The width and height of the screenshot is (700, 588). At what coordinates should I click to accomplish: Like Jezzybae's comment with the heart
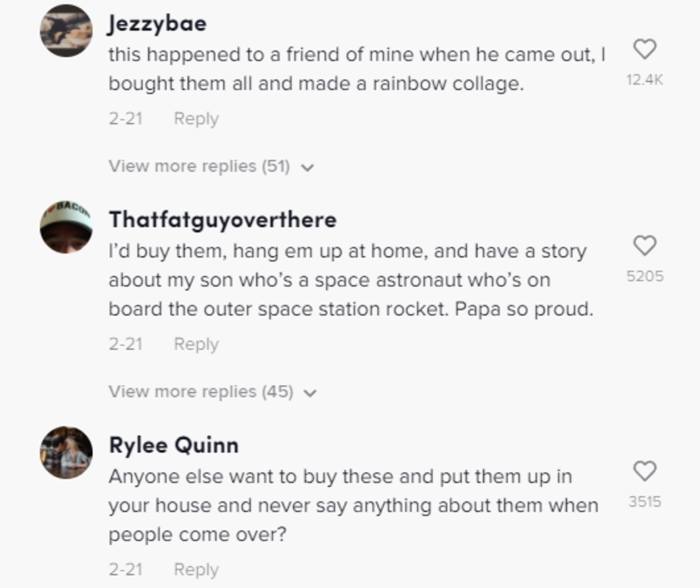click(644, 49)
